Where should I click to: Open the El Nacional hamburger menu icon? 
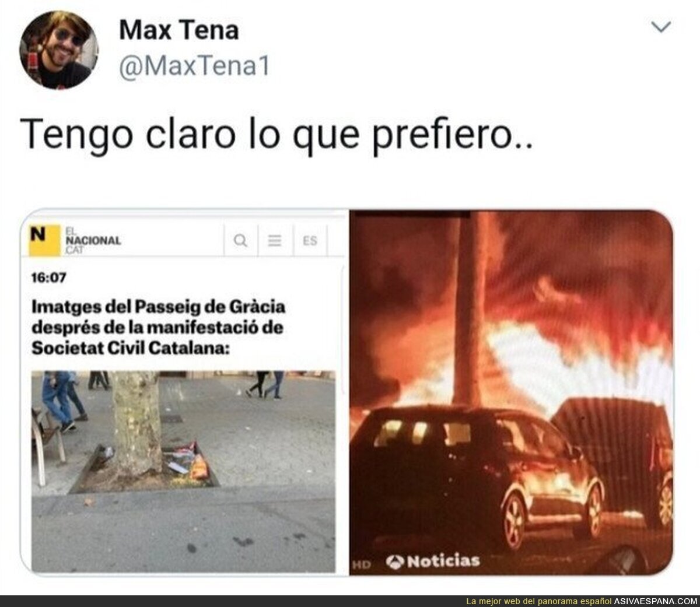275,241
